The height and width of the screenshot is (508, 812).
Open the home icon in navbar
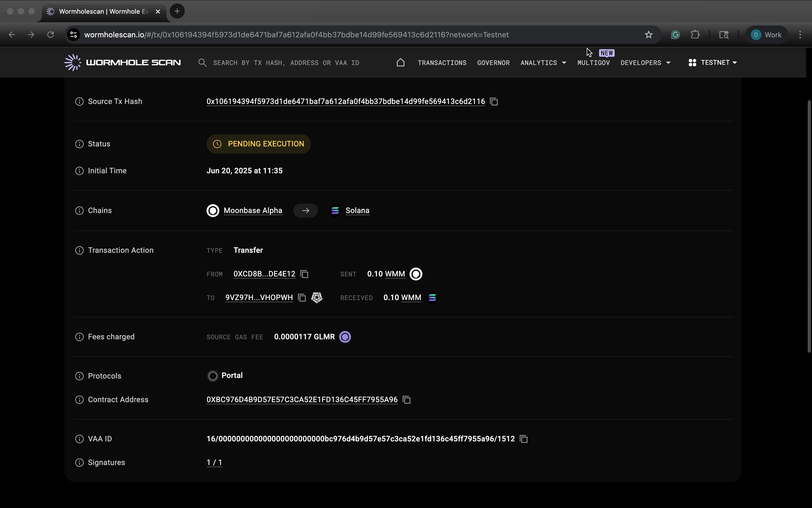[400, 63]
